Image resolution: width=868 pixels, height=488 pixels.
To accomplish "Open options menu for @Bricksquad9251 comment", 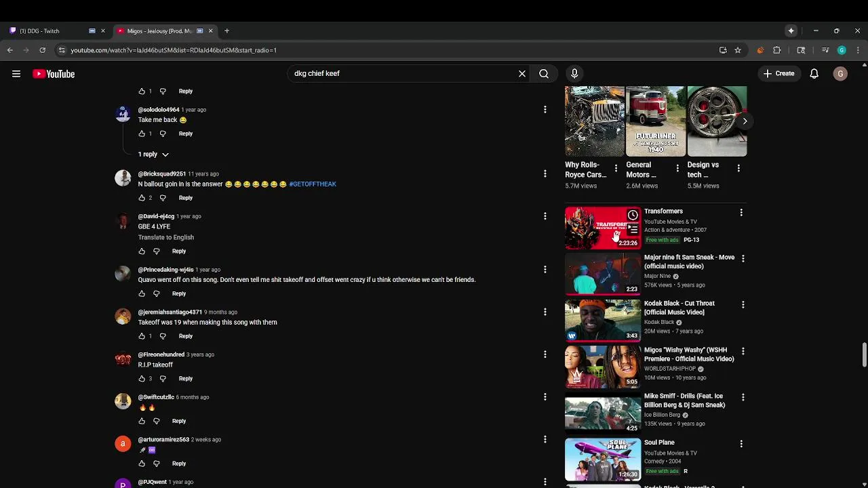I will [x=545, y=174].
